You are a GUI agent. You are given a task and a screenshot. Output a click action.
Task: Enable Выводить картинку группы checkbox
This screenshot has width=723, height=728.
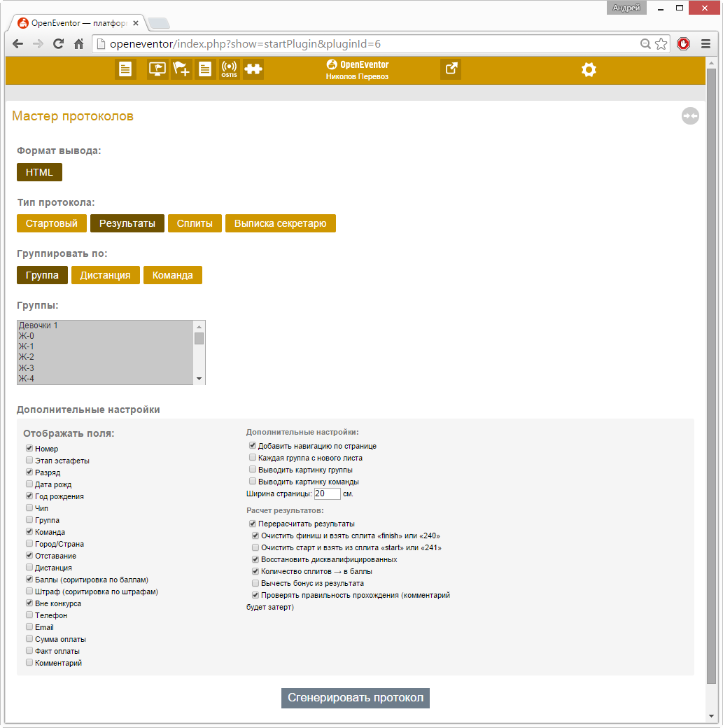point(253,470)
